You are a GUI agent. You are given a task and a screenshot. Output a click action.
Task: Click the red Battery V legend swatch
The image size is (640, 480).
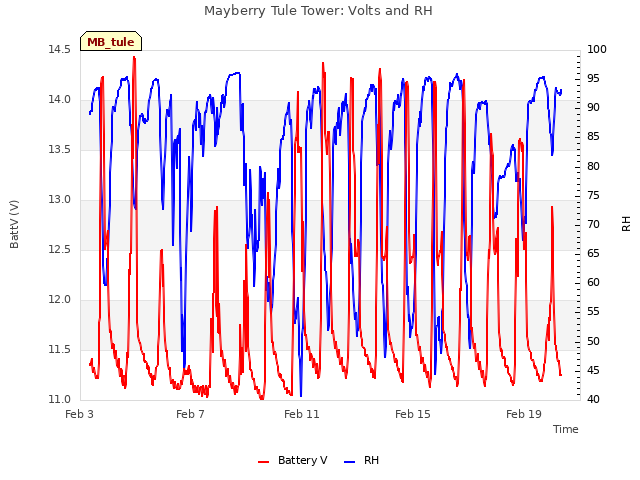click(264, 462)
